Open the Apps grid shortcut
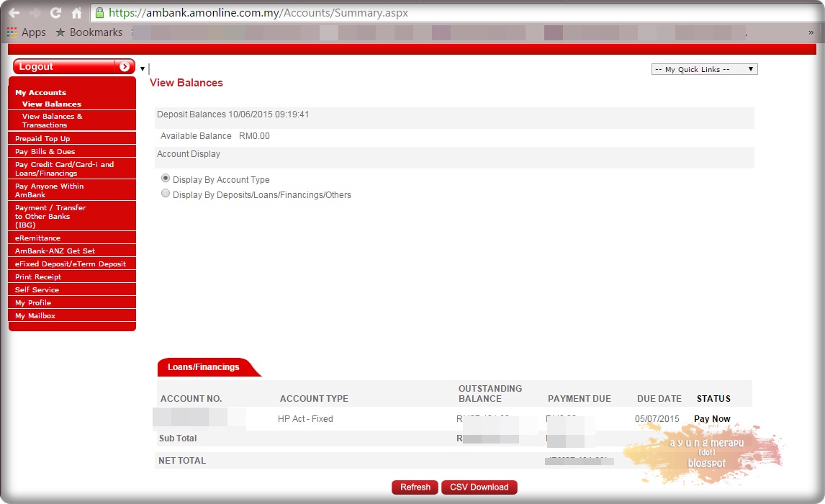Viewport: 825px width, 504px height. point(27,32)
